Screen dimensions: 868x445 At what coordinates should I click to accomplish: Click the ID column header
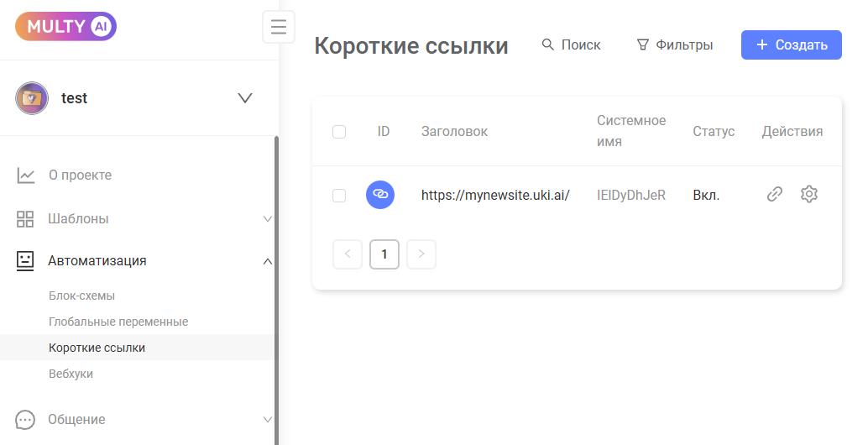[x=384, y=132]
